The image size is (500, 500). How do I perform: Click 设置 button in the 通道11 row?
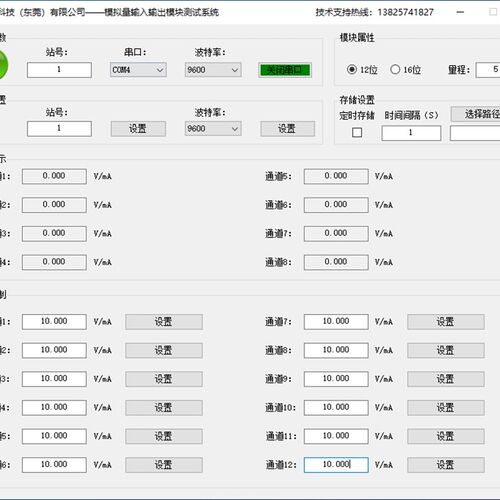tap(446, 436)
